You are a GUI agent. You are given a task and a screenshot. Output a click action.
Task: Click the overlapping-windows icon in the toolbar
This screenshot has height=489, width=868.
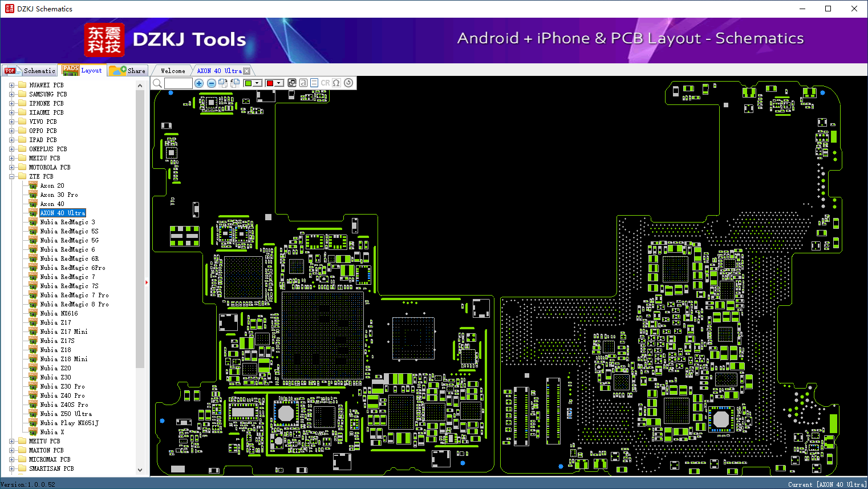tap(292, 83)
